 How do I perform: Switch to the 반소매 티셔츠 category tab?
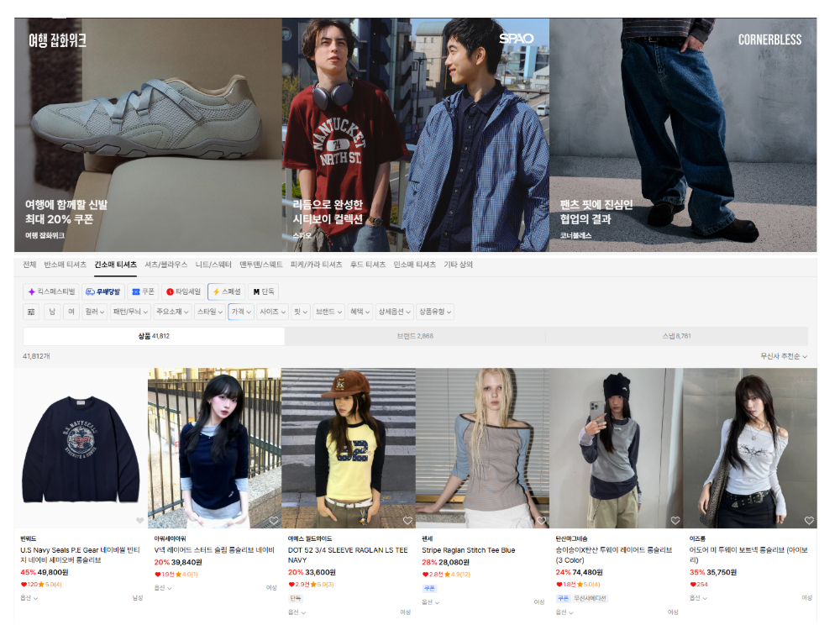66,265
